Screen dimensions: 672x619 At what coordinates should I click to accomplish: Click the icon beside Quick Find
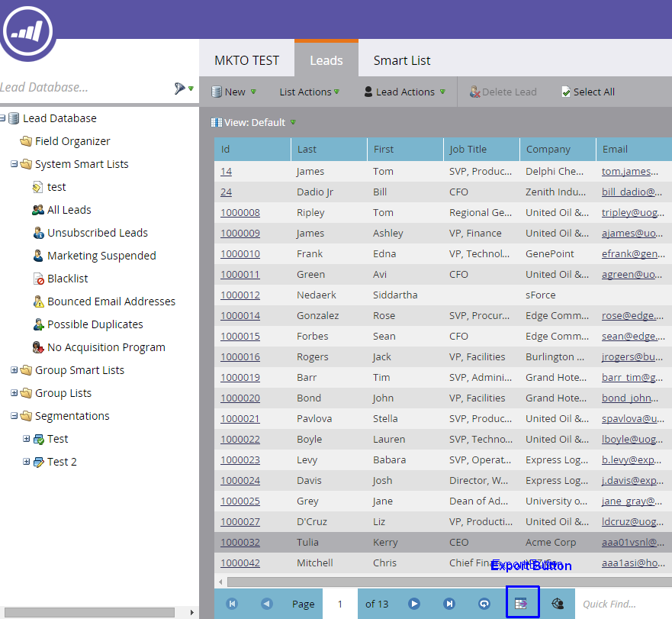[x=558, y=604]
